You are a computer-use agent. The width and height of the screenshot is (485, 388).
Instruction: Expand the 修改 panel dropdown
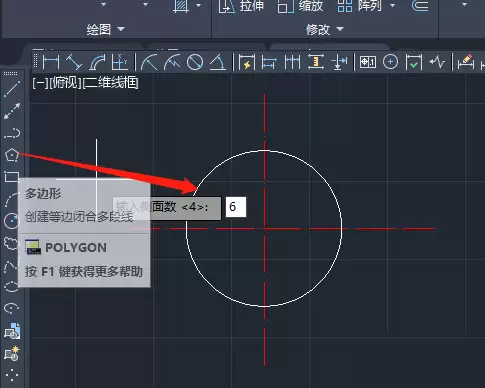(x=340, y=29)
